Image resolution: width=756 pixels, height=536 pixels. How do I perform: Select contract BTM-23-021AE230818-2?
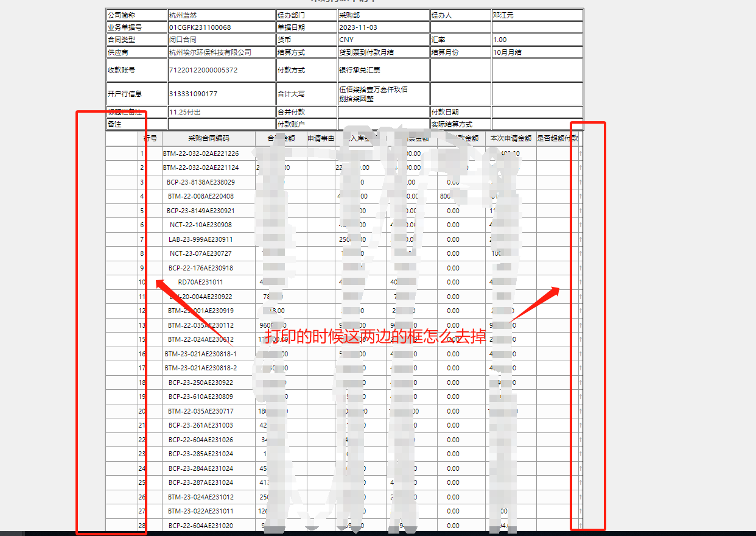coord(201,368)
